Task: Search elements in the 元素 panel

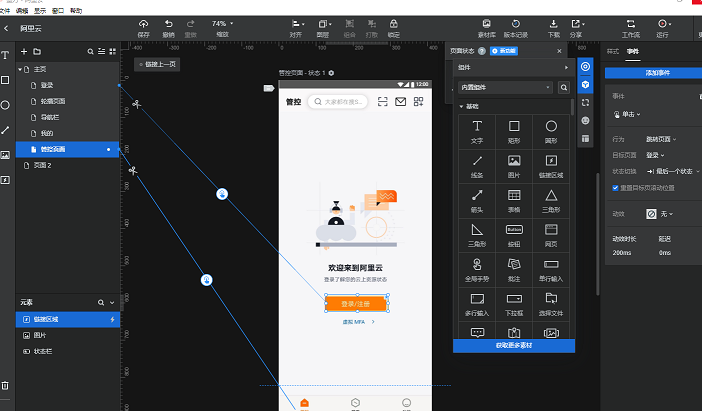Action: tap(101, 303)
